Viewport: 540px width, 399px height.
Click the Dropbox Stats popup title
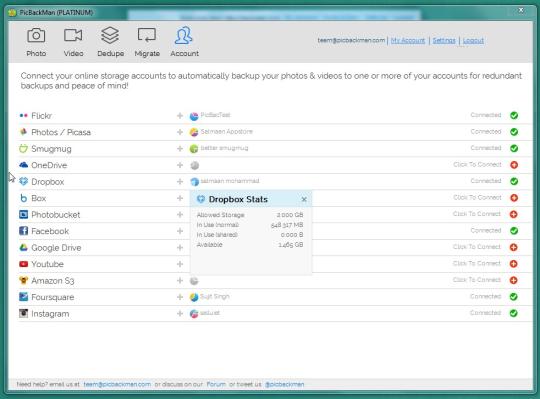238,199
